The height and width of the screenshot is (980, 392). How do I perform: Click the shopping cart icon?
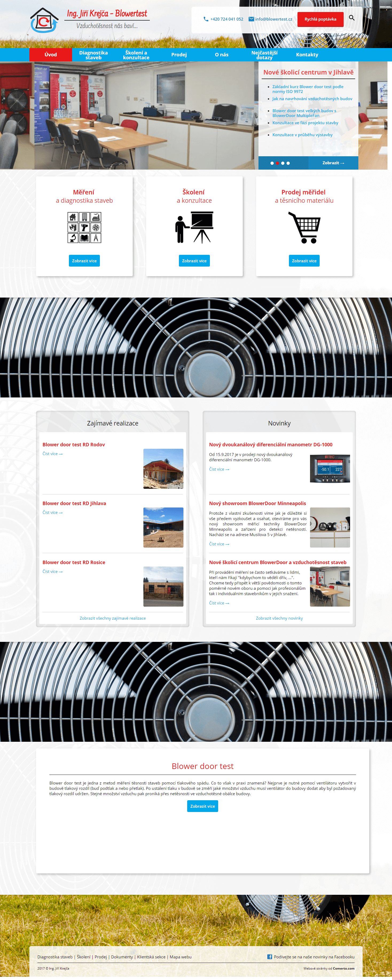304,228
